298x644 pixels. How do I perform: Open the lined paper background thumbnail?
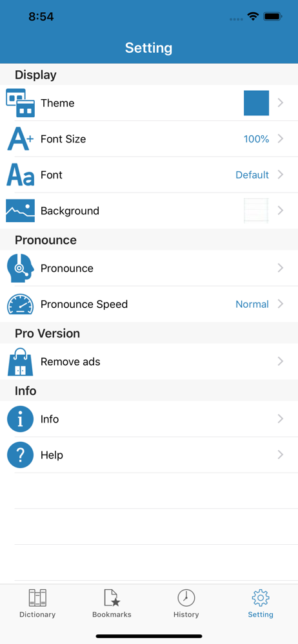tap(257, 211)
